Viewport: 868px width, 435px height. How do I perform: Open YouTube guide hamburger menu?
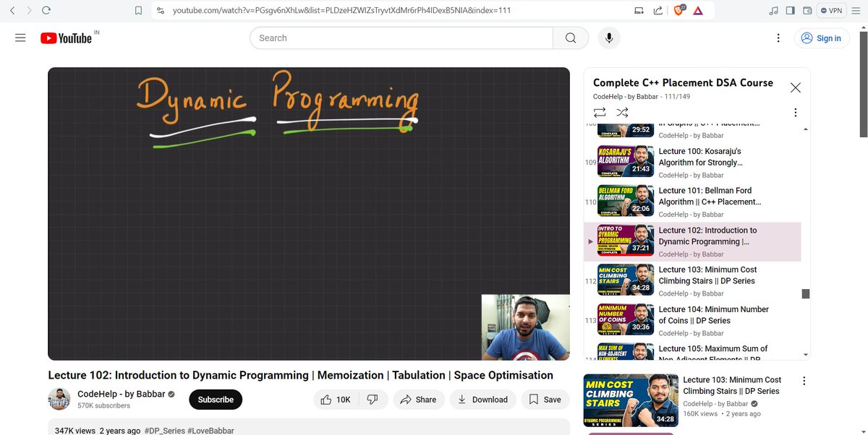tap(20, 38)
